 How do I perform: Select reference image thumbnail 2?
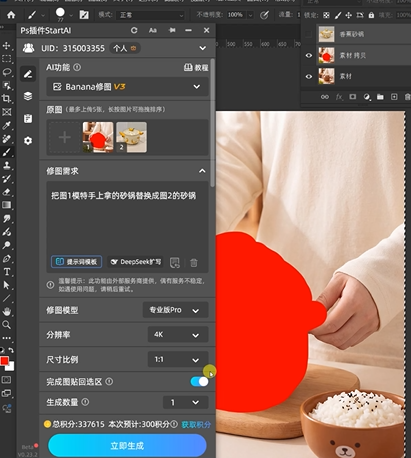(x=131, y=137)
